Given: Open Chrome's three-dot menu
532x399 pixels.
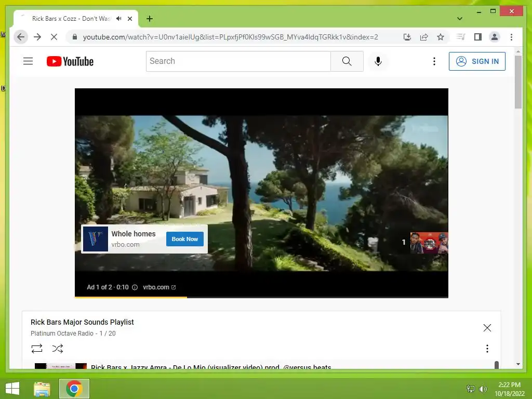Looking at the screenshot, I should click(x=511, y=37).
